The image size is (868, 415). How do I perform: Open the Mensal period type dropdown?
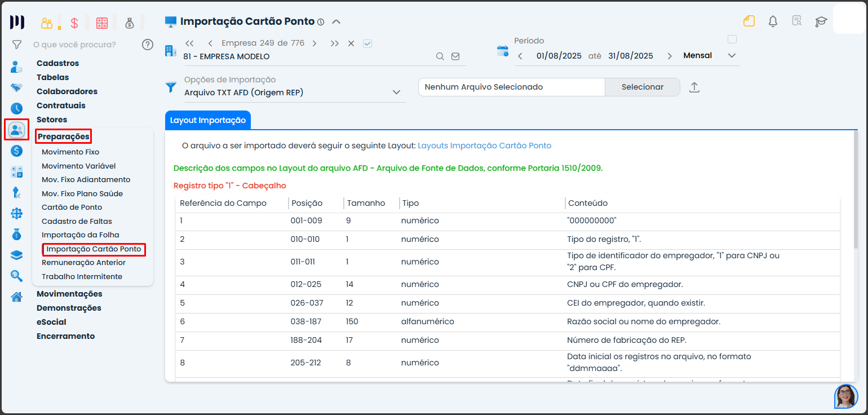[x=732, y=56]
